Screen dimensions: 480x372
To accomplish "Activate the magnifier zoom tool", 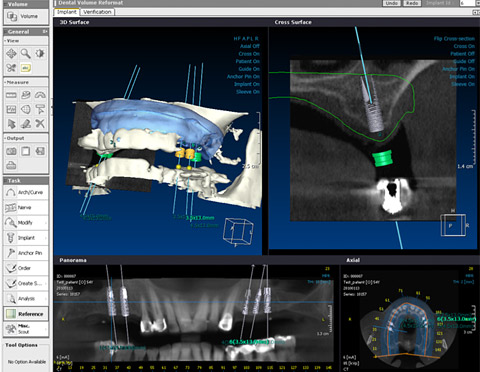I will coord(26,53).
